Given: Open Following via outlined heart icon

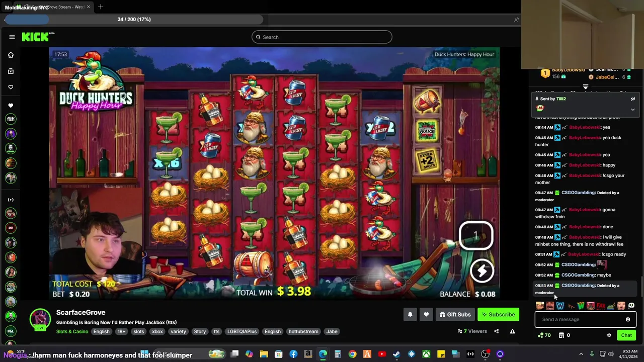Looking at the screenshot, I should coord(11,87).
